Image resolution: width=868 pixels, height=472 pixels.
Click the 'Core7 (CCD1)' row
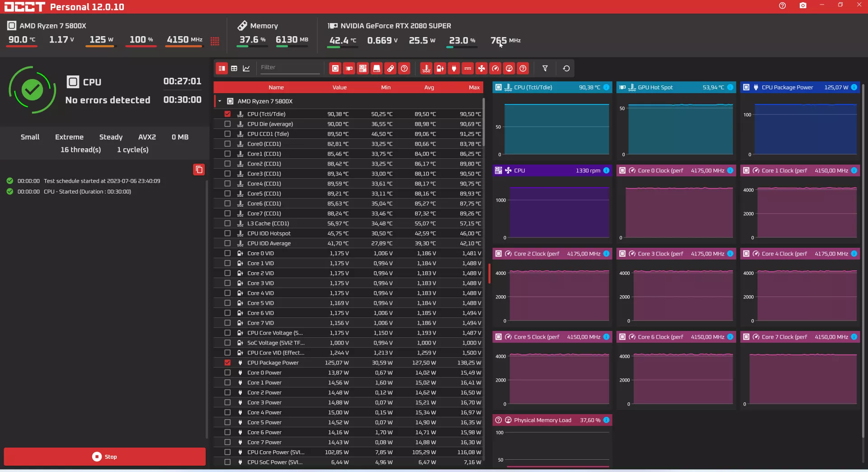[348, 213]
